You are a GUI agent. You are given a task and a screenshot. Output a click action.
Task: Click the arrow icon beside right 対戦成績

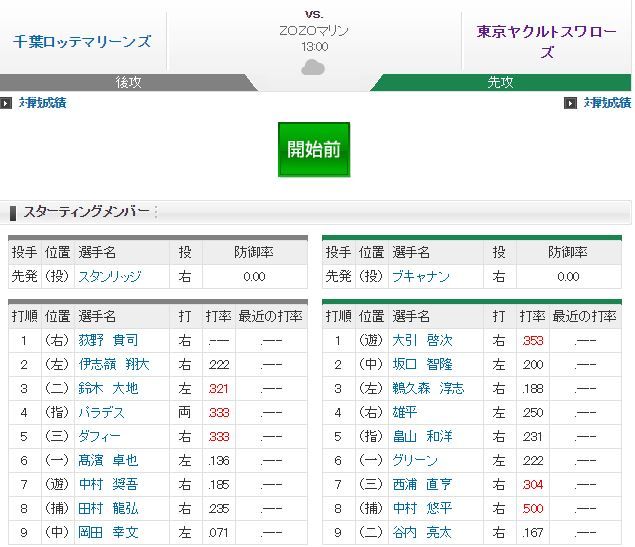pos(570,103)
